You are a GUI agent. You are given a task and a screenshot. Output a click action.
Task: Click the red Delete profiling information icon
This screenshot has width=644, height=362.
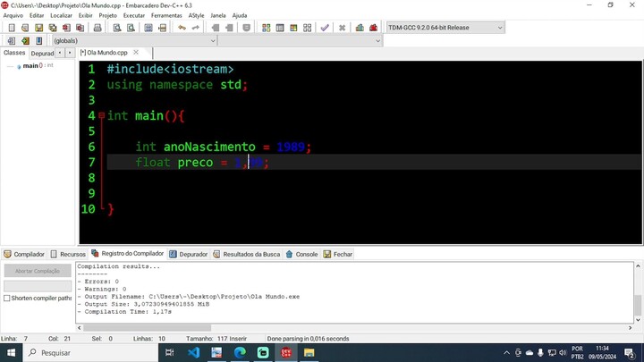click(x=373, y=28)
